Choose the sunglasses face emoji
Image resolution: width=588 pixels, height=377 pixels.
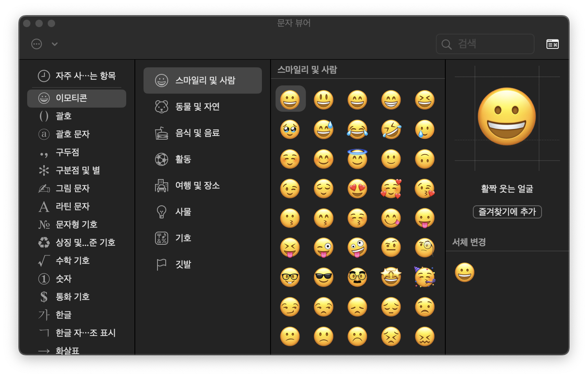click(324, 277)
